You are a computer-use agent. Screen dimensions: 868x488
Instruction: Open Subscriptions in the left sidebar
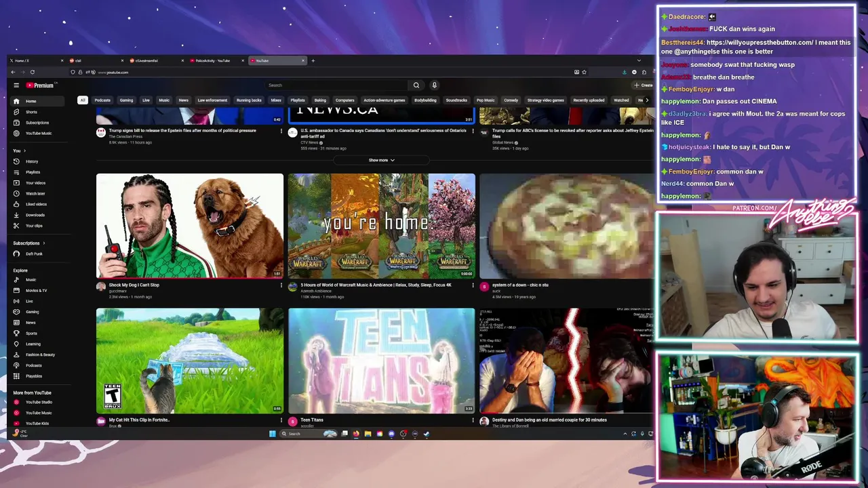click(x=37, y=123)
